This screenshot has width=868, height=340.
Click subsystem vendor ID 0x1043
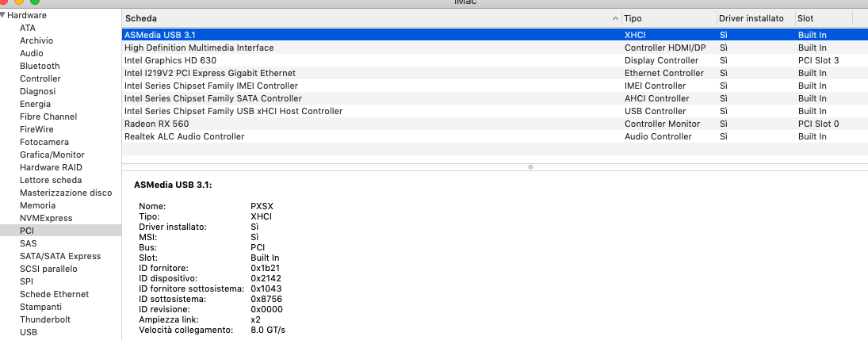266,289
